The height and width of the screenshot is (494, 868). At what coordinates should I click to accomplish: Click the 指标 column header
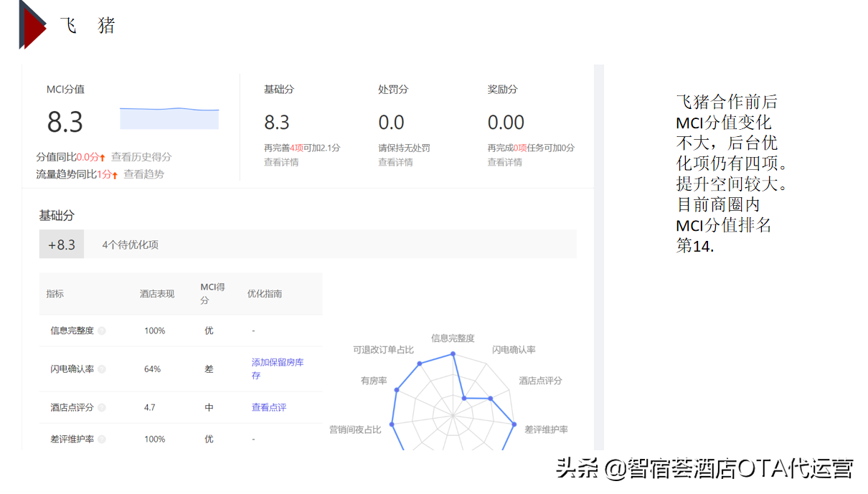pos(55,294)
